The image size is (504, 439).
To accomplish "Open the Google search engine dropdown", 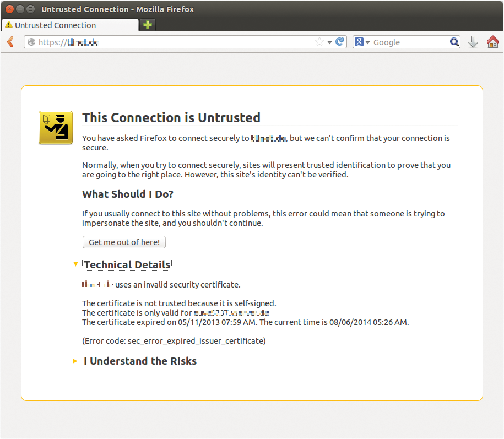I will (x=362, y=42).
